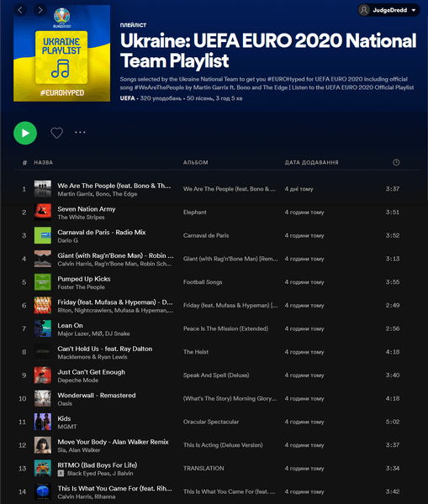Image resolution: width=428 pixels, height=504 pixels.
Task: Click the Ukraine Playlist cover image
Action: click(61, 54)
